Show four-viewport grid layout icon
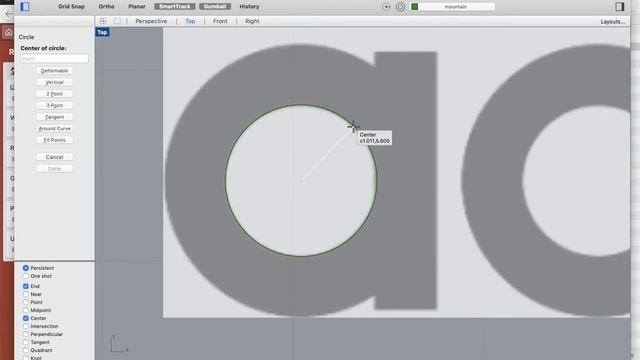The height and width of the screenshot is (360, 640). [103, 21]
